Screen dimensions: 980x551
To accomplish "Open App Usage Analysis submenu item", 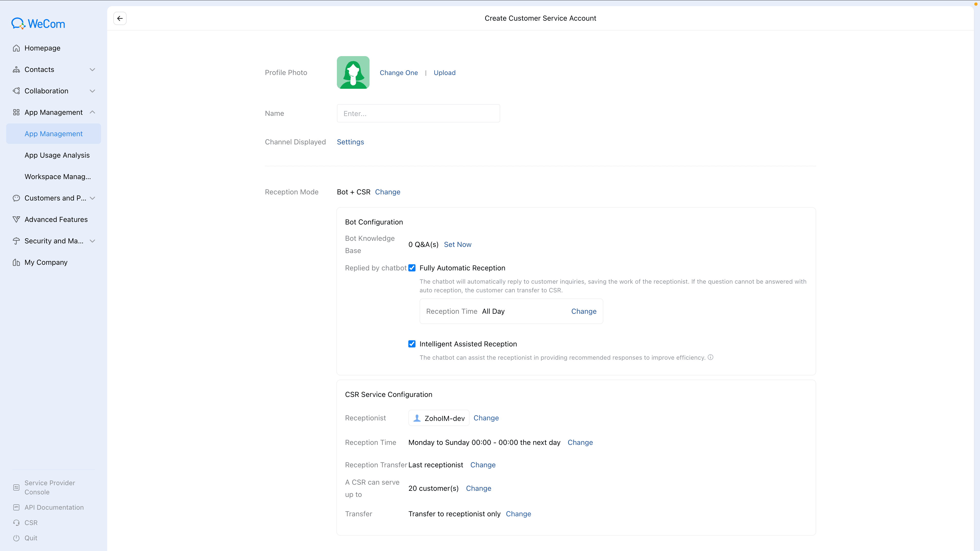I will 57,155.
